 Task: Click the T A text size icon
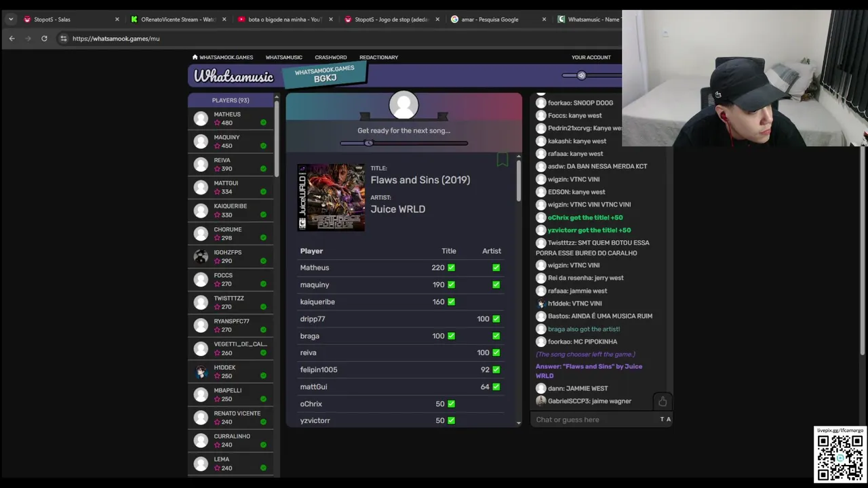[665, 420]
